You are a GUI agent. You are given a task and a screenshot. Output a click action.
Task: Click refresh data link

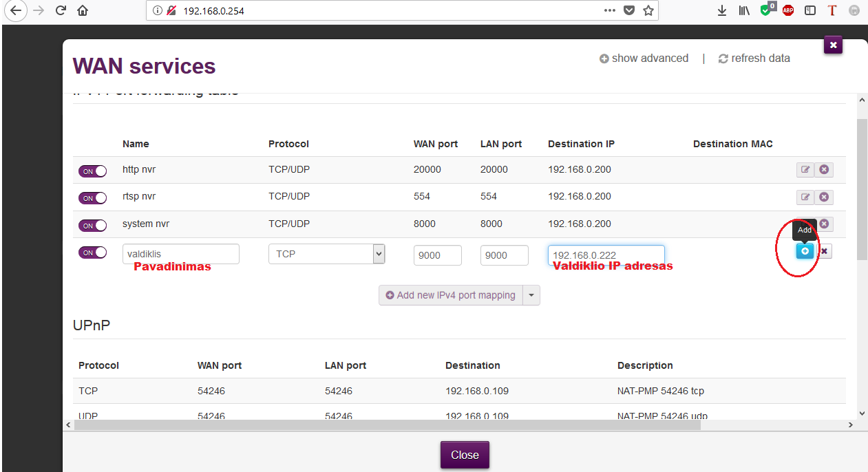[754, 58]
